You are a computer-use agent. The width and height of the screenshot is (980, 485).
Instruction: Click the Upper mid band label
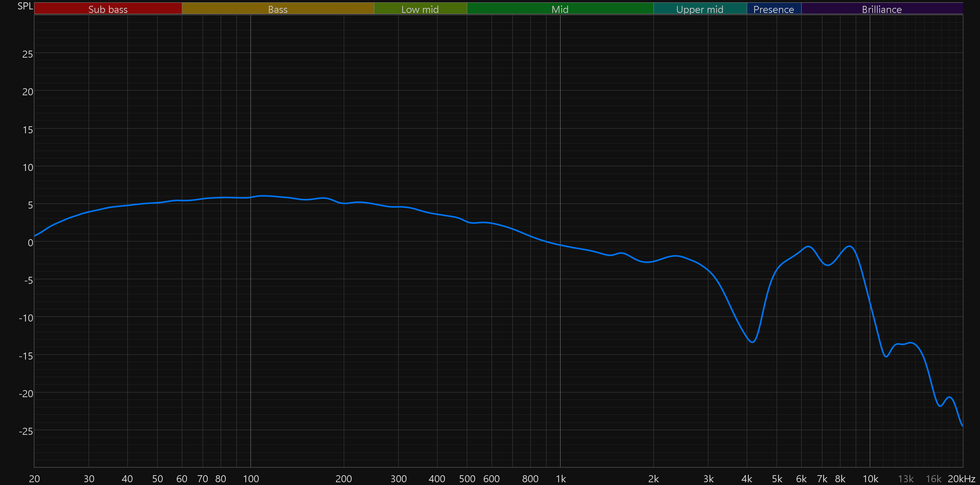(700, 9)
